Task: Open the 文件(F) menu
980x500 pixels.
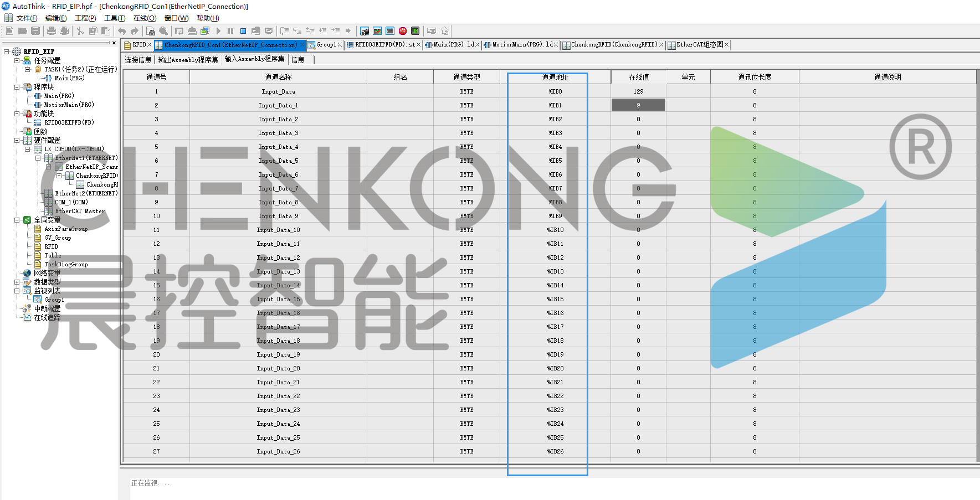Action: [x=27, y=18]
